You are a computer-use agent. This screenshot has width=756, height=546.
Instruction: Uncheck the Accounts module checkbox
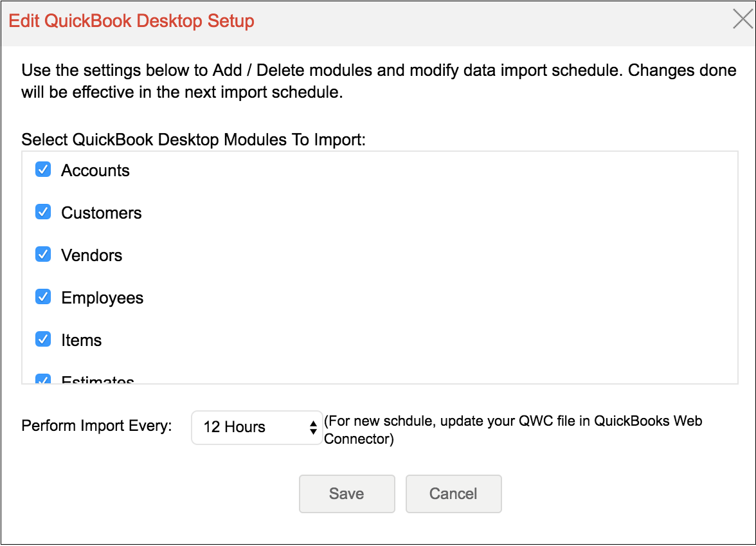coord(44,169)
